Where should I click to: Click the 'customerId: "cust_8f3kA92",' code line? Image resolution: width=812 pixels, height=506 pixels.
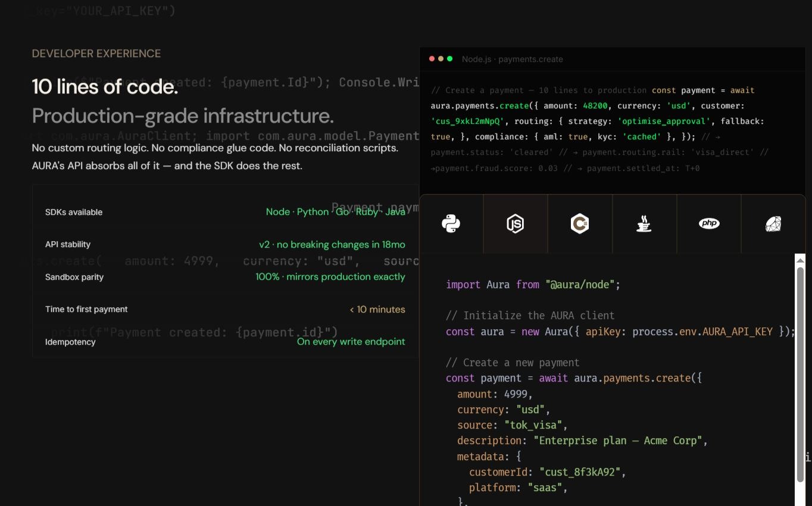548,472
